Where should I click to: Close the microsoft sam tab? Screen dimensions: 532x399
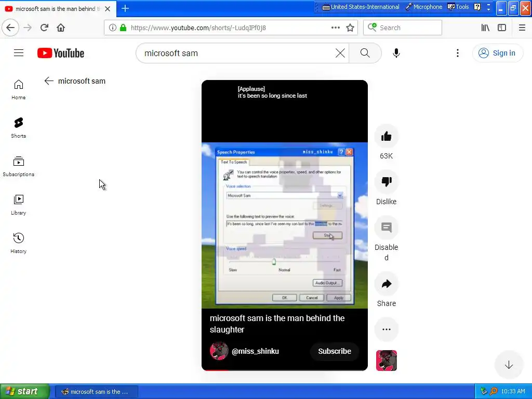[108, 9]
